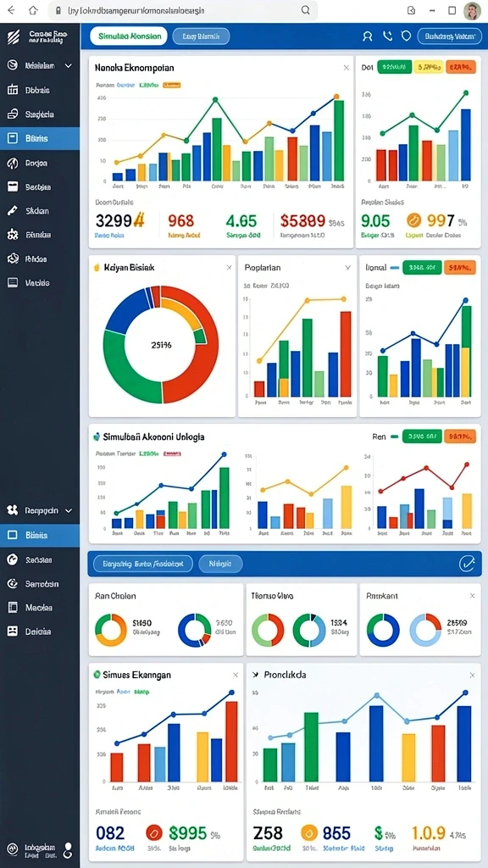Image resolution: width=488 pixels, height=868 pixels.
Task: Click the phone icon in the header bar
Action: [387, 36]
